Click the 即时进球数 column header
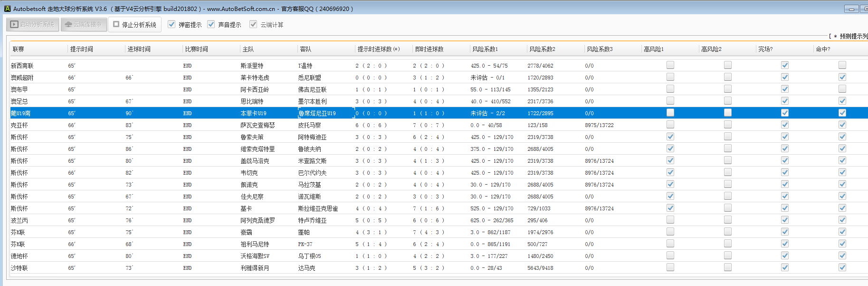This screenshot has height=286, width=868. click(x=429, y=49)
